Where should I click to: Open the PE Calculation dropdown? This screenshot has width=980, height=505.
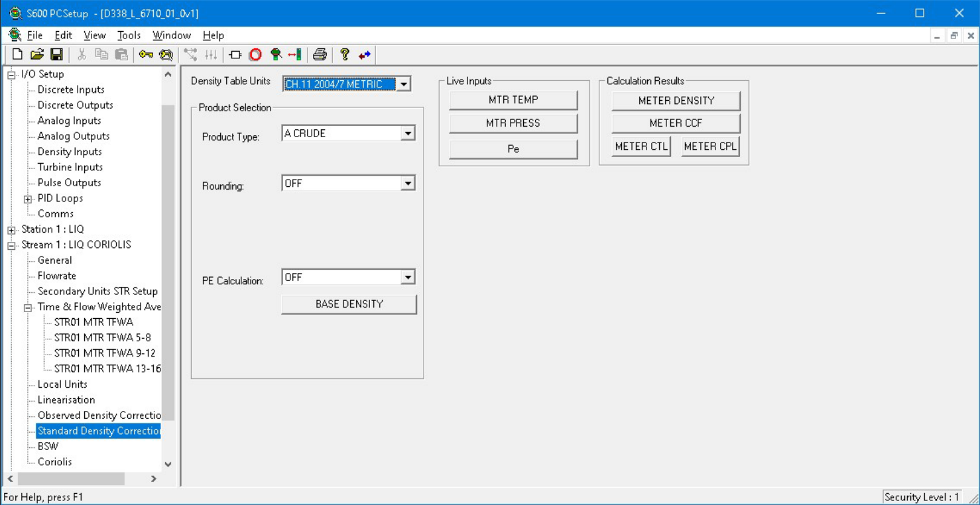pos(408,277)
